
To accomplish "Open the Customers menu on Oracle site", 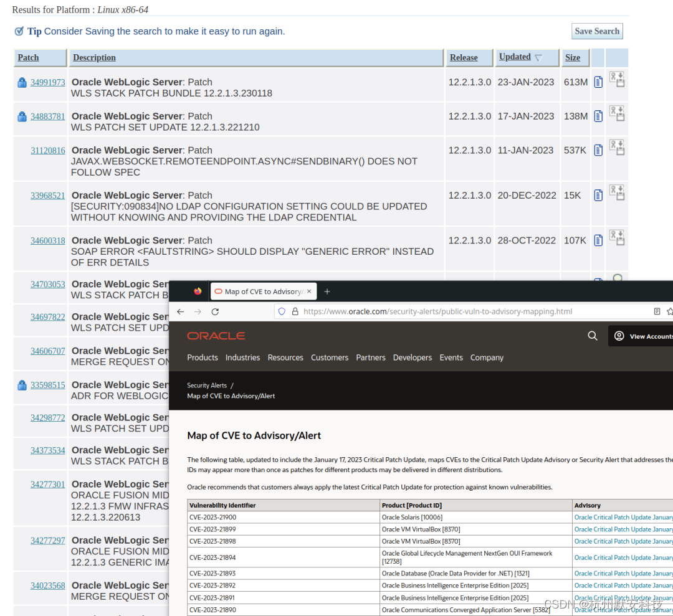I will click(330, 358).
